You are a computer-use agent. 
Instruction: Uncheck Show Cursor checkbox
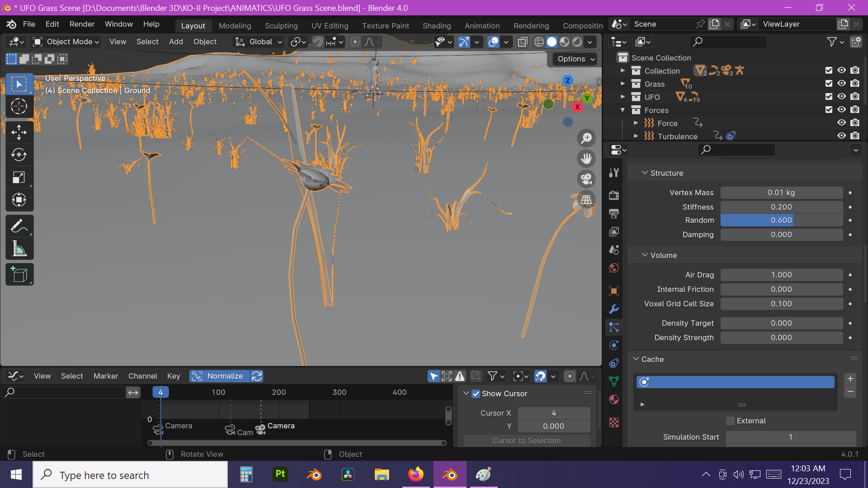click(476, 394)
